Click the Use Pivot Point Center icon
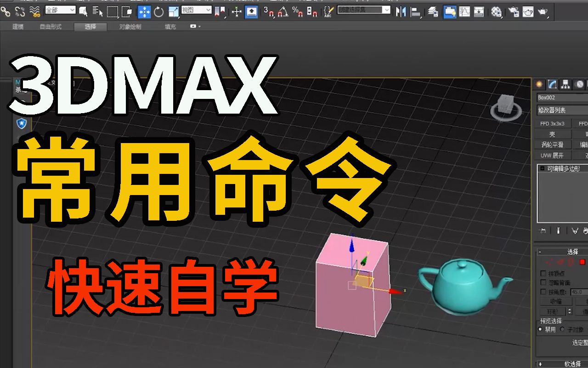 (221, 11)
